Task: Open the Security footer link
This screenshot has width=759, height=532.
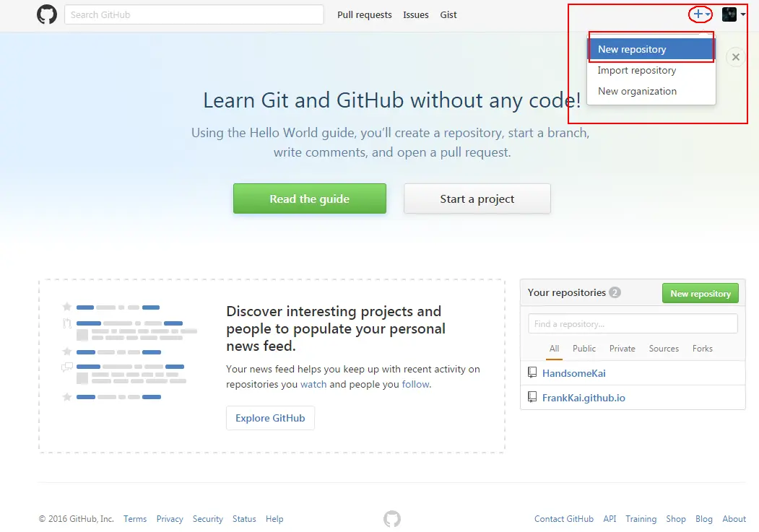Action: tap(208, 519)
